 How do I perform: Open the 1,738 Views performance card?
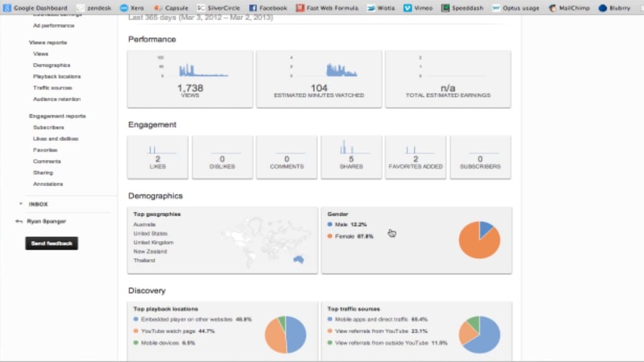click(190, 79)
